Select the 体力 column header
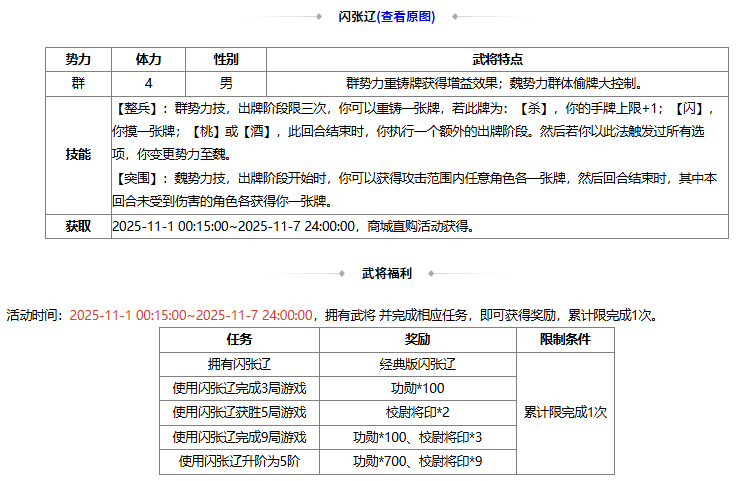 [148, 59]
